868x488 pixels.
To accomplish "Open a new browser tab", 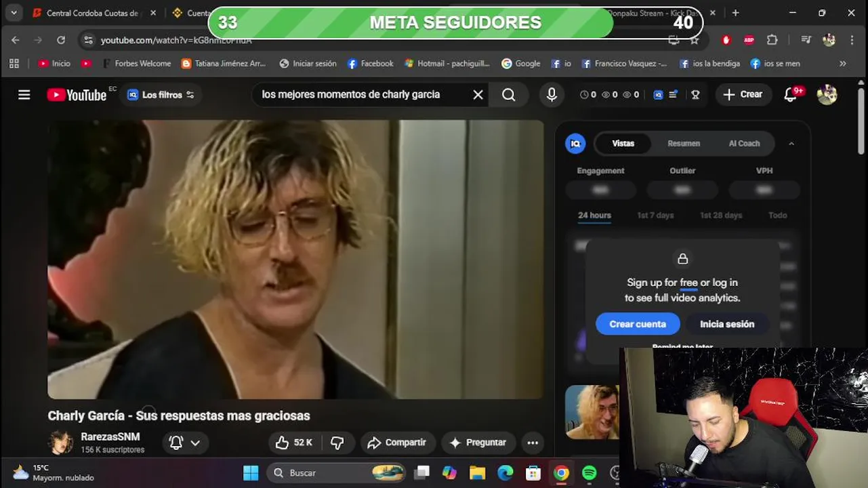I will coord(735,13).
